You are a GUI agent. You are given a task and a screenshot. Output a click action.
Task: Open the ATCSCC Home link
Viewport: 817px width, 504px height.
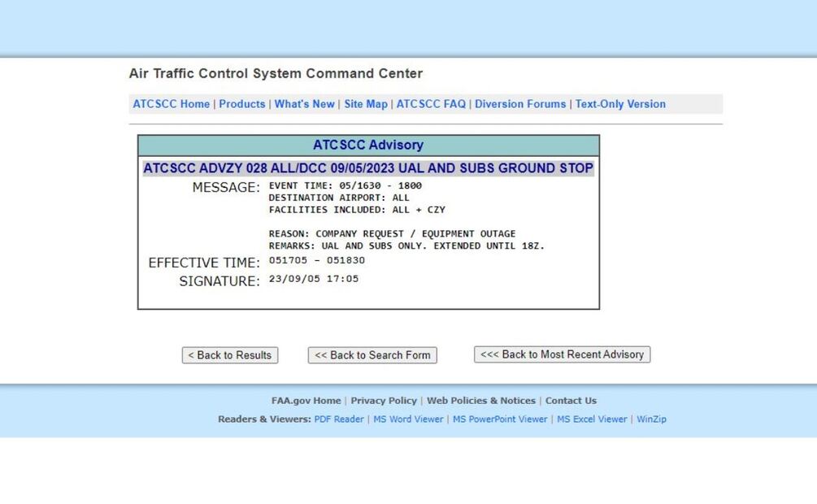pyautogui.click(x=171, y=104)
